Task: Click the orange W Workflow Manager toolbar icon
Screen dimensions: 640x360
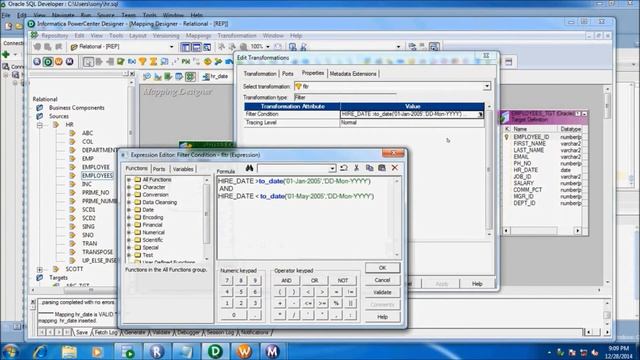Action: 59,62
